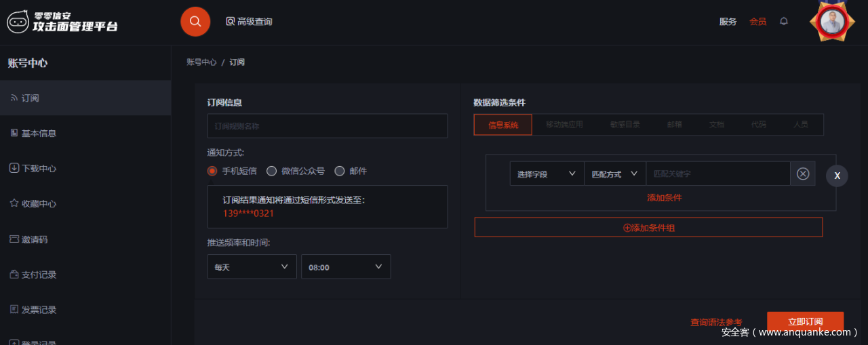Select 微信公众号 notification radio button
The height and width of the screenshot is (345, 868).
(x=272, y=171)
